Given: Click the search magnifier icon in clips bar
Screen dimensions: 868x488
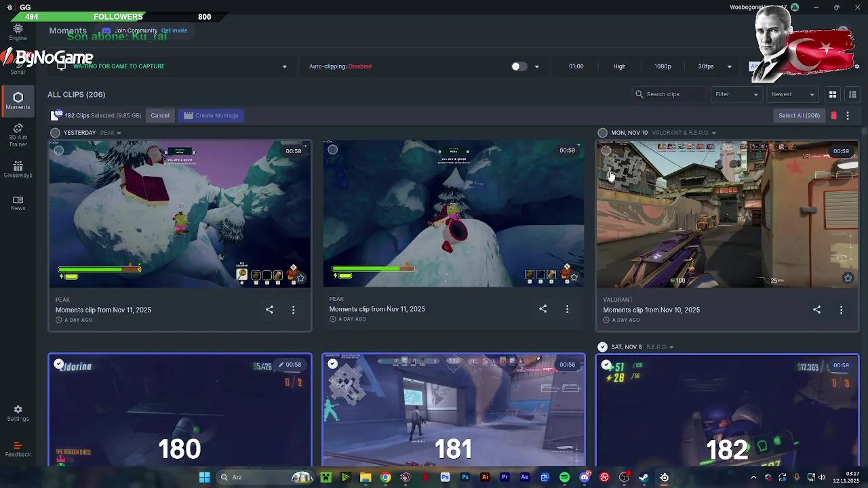Looking at the screenshot, I should tap(639, 94).
